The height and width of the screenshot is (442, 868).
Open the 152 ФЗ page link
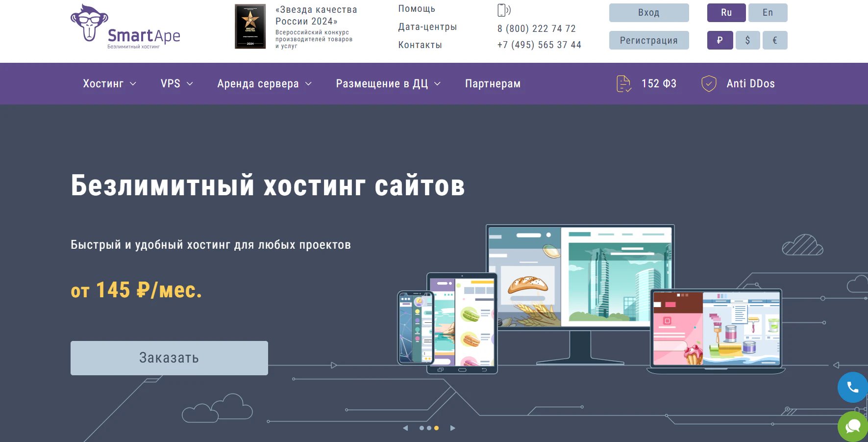[x=659, y=84]
